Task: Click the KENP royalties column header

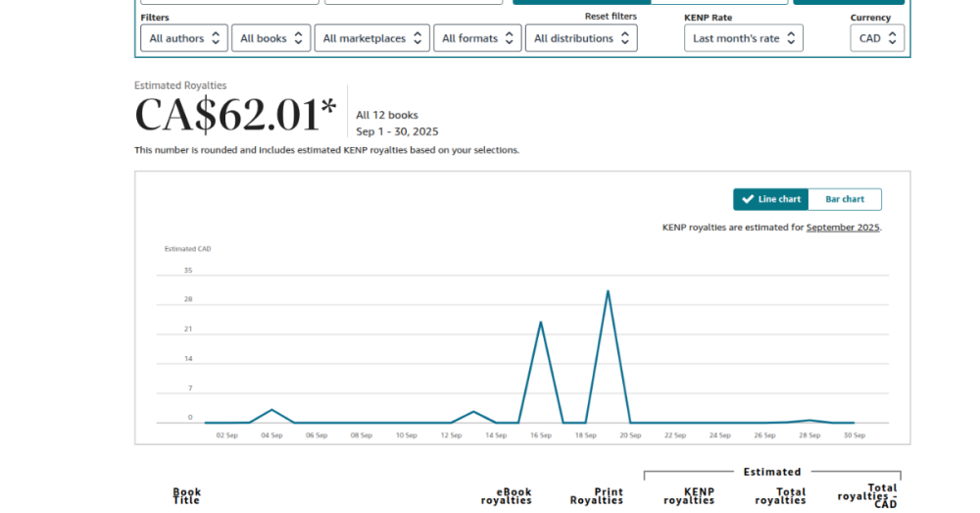Action: click(688, 496)
